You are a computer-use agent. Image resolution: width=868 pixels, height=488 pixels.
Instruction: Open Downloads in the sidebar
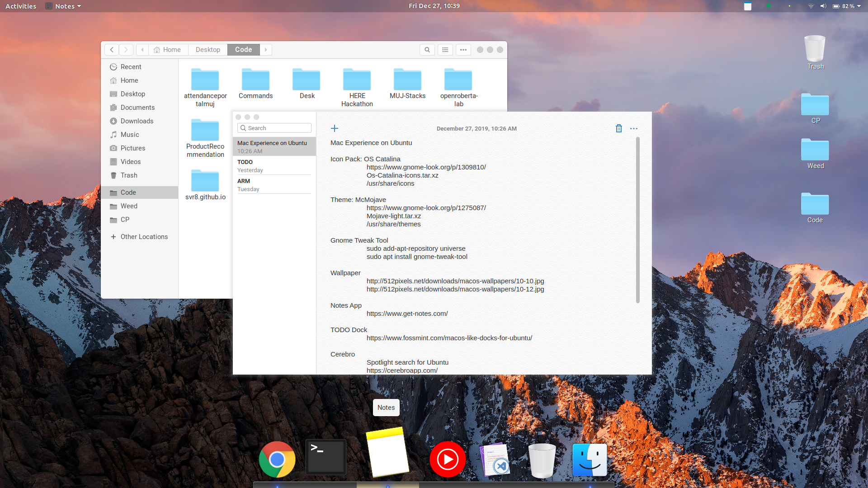point(137,121)
